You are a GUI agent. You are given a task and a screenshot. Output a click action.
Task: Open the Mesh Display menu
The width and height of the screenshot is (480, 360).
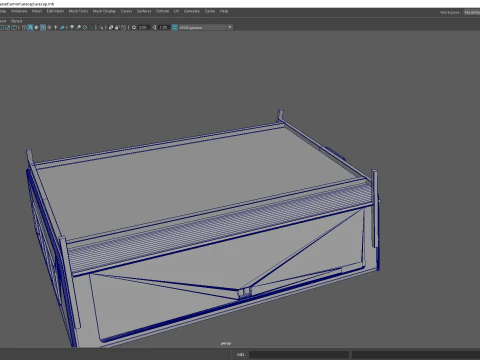click(x=104, y=11)
